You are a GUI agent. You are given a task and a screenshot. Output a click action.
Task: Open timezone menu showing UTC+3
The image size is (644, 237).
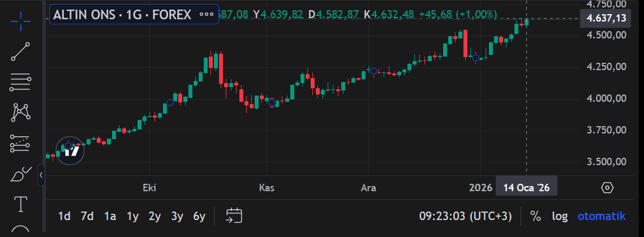(x=465, y=216)
